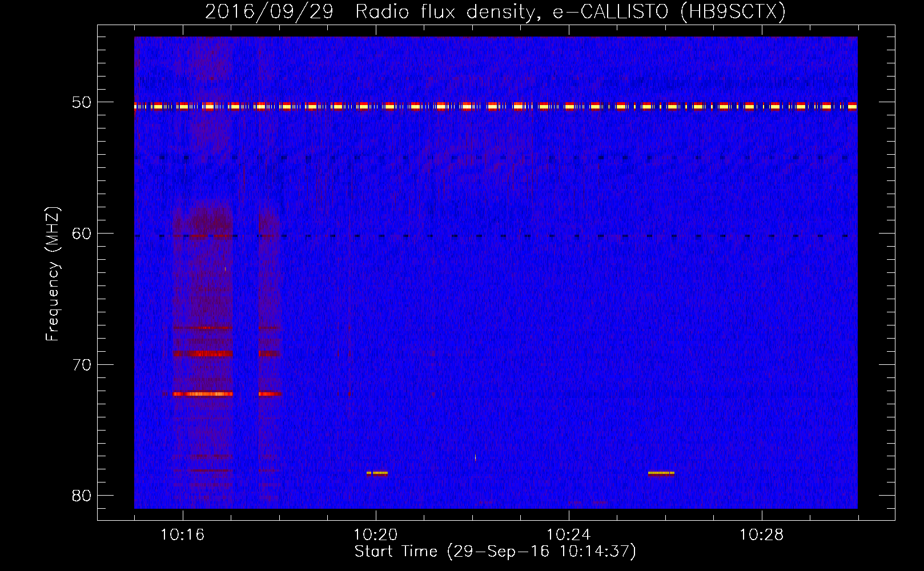The width and height of the screenshot is (924, 571).
Task: Click the yellow burst at 78 MHz near 10:26
Action: point(661,473)
